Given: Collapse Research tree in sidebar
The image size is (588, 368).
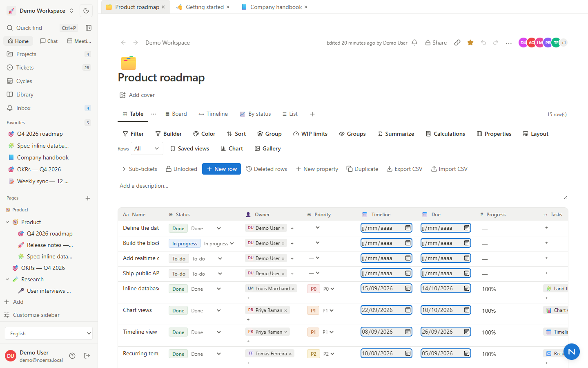Looking at the screenshot, I should (x=7, y=279).
